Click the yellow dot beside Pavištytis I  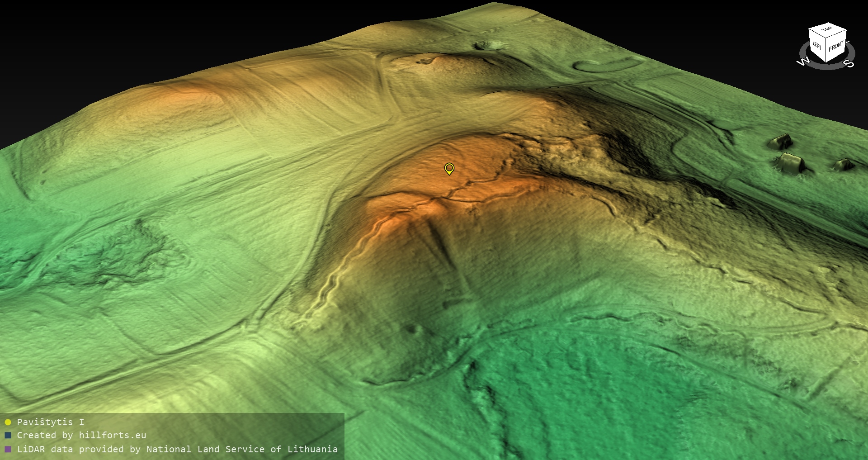[8, 422]
